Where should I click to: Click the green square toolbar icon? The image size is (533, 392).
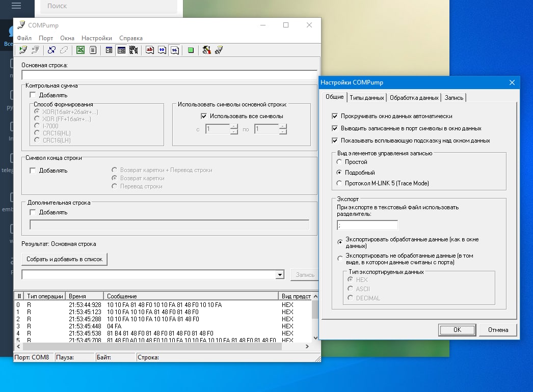click(x=191, y=50)
